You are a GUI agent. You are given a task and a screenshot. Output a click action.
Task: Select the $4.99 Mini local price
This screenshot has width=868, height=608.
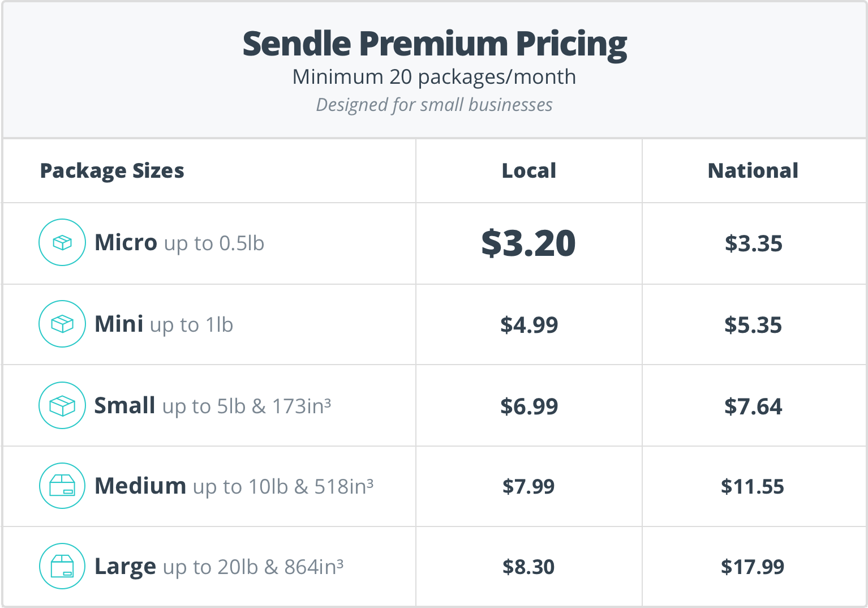click(529, 325)
